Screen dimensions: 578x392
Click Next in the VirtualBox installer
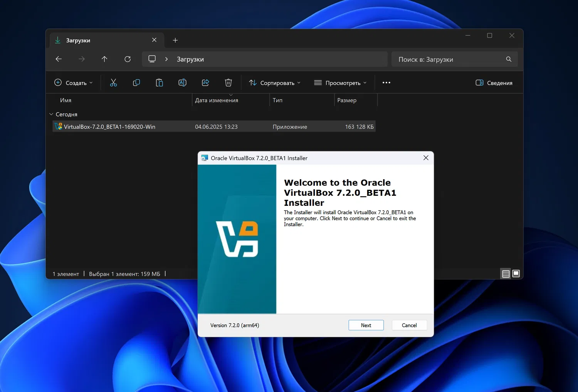coord(366,325)
